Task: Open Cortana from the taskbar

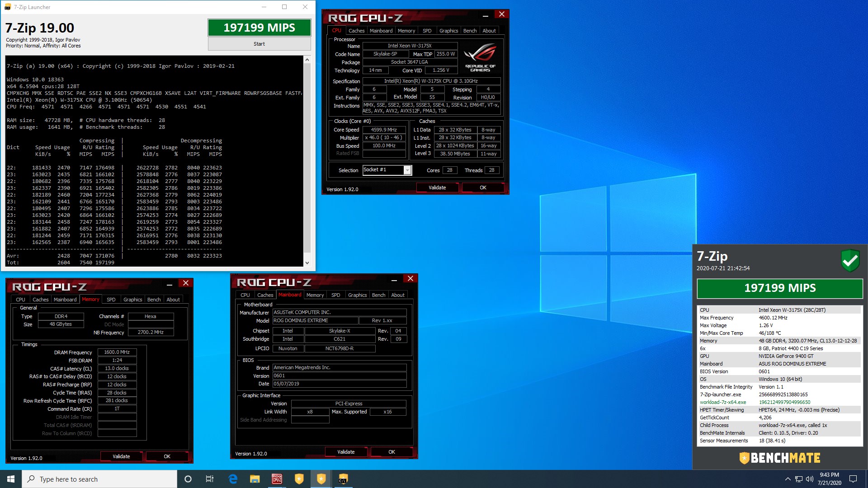Action: (188, 479)
